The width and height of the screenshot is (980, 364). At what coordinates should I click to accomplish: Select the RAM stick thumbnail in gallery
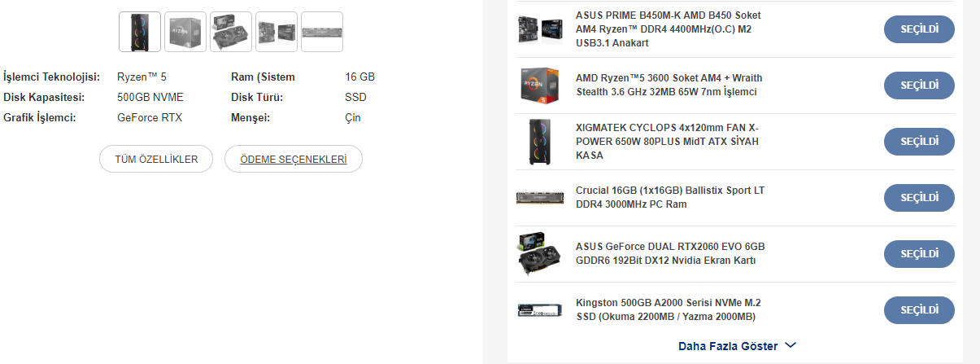tap(322, 32)
